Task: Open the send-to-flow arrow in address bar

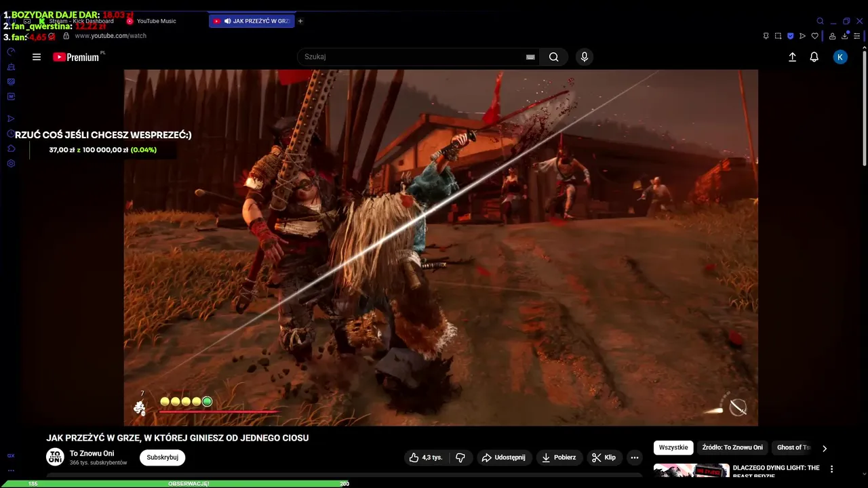Action: (802, 36)
